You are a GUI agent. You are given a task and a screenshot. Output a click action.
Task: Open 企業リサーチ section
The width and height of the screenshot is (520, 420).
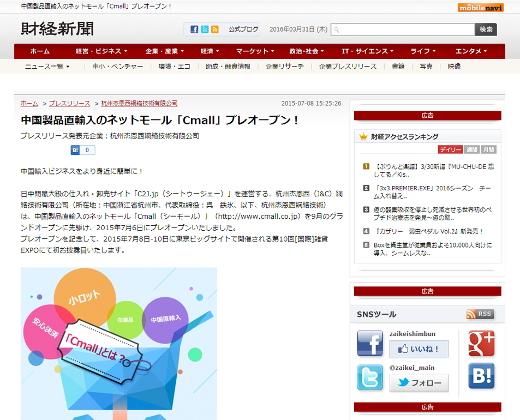point(284,67)
